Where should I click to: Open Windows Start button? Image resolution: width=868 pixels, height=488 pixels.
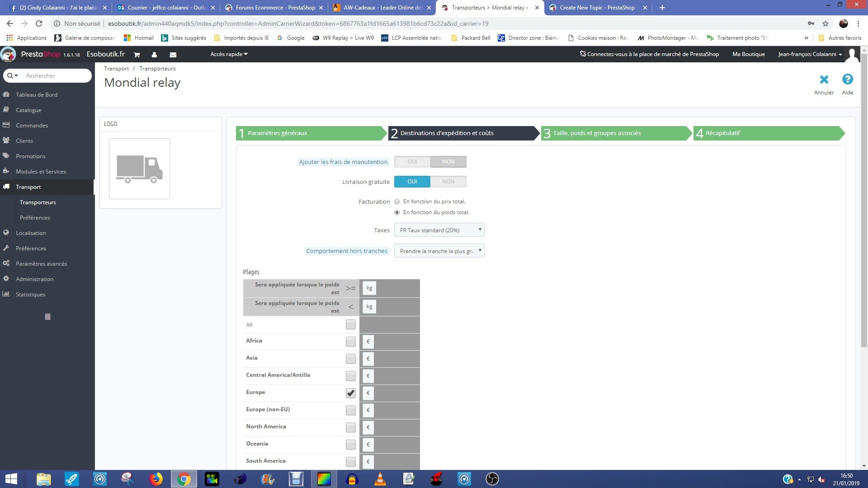click(11, 479)
